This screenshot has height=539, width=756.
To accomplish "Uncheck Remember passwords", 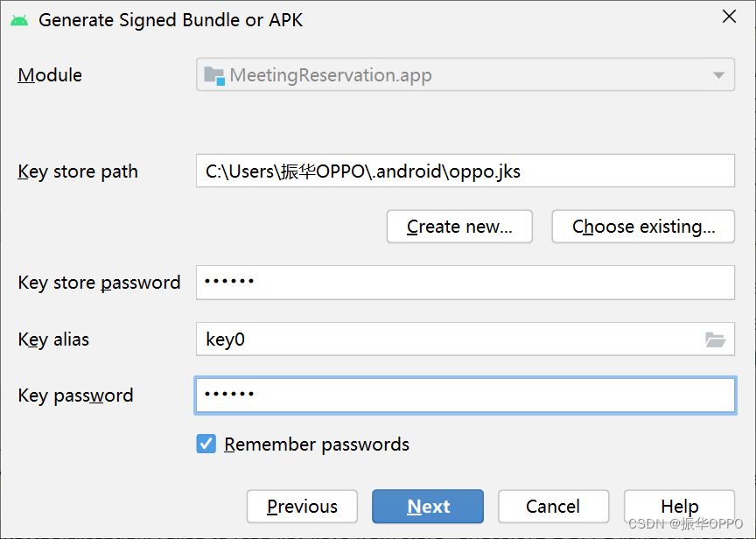I will pos(206,444).
